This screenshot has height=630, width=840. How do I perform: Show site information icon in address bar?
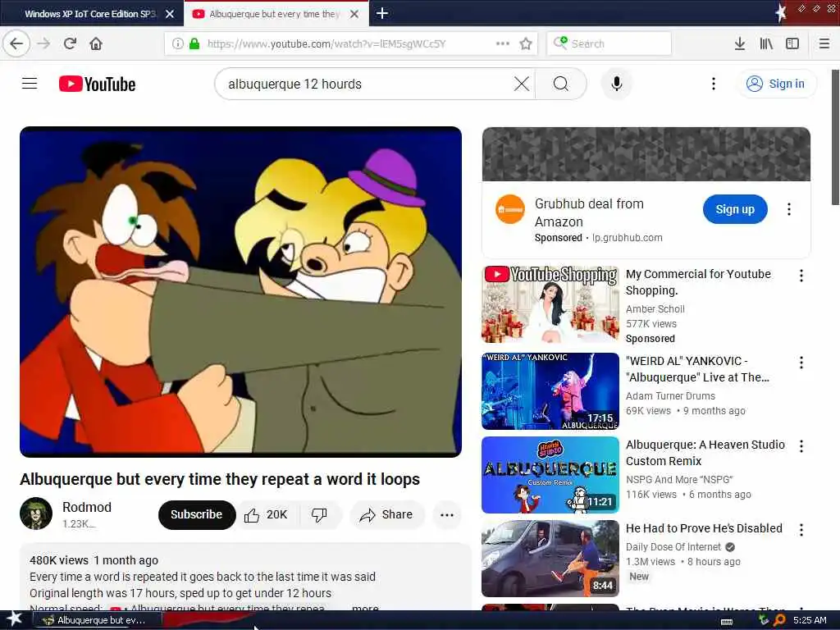pyautogui.click(x=178, y=44)
